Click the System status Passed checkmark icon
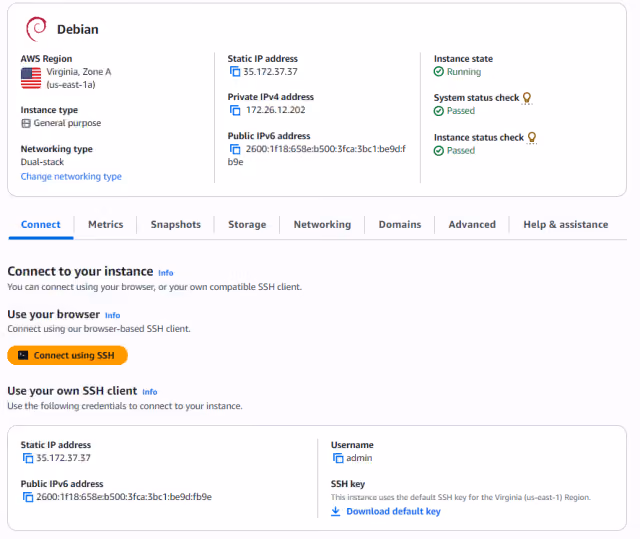 click(439, 111)
